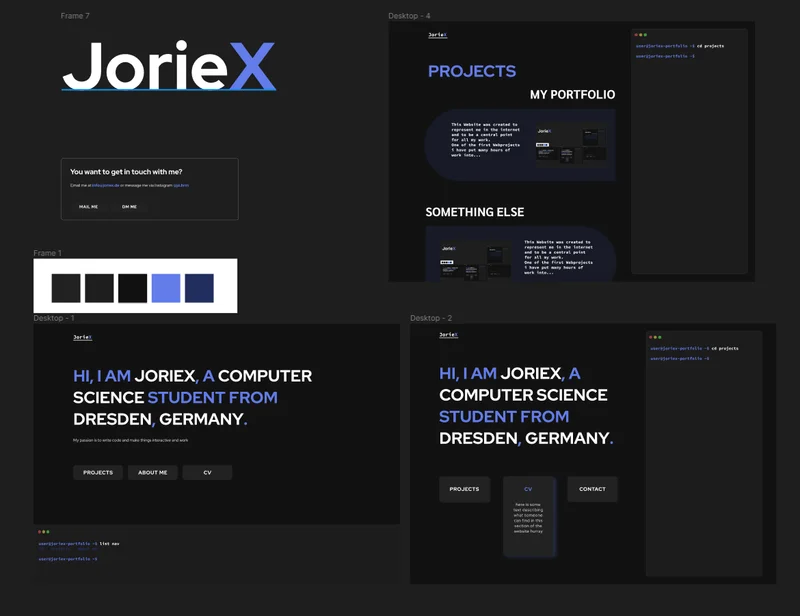
Task: Click the small JorieX logo in Desktop - 1
Action: pyautogui.click(x=83, y=337)
